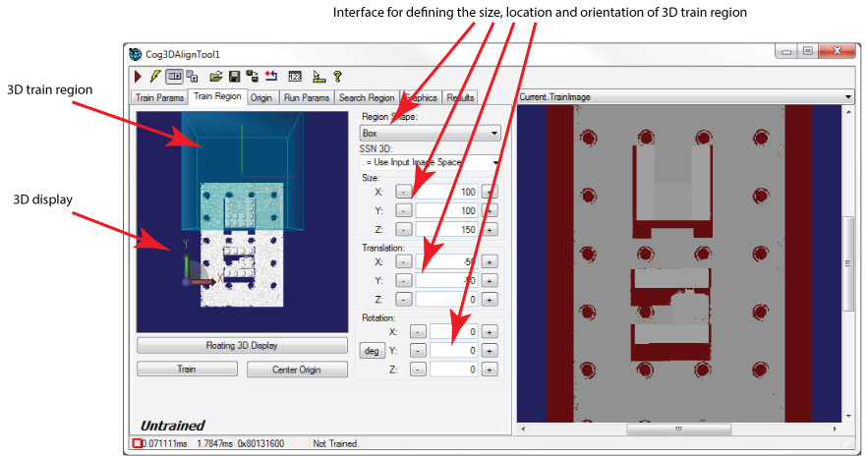868x456 pixels.
Task: Click the 123 results toolbar icon
Action: click(295, 76)
